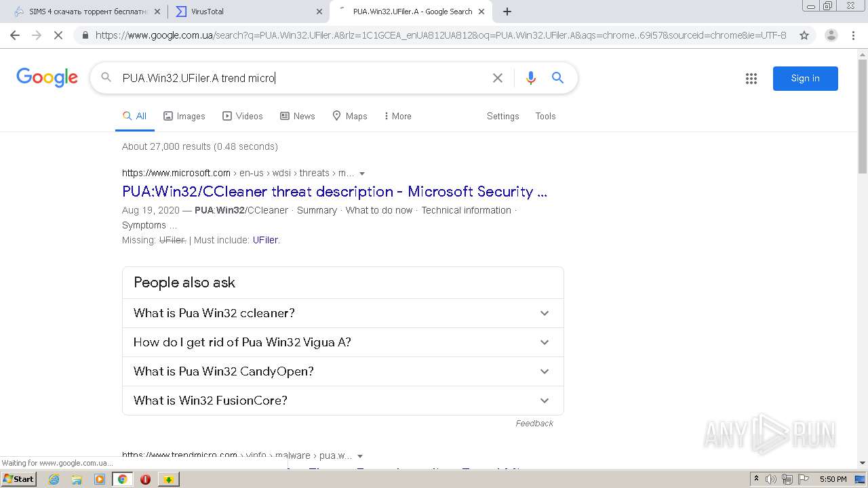Start voice search with the microphone icon
The width and height of the screenshot is (868, 488).
[x=531, y=78]
